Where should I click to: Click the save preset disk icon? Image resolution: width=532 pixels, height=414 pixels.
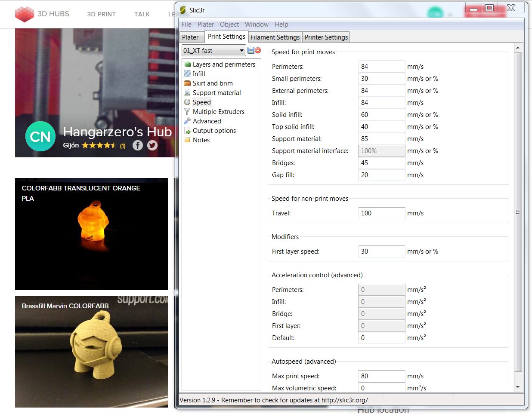(251, 50)
